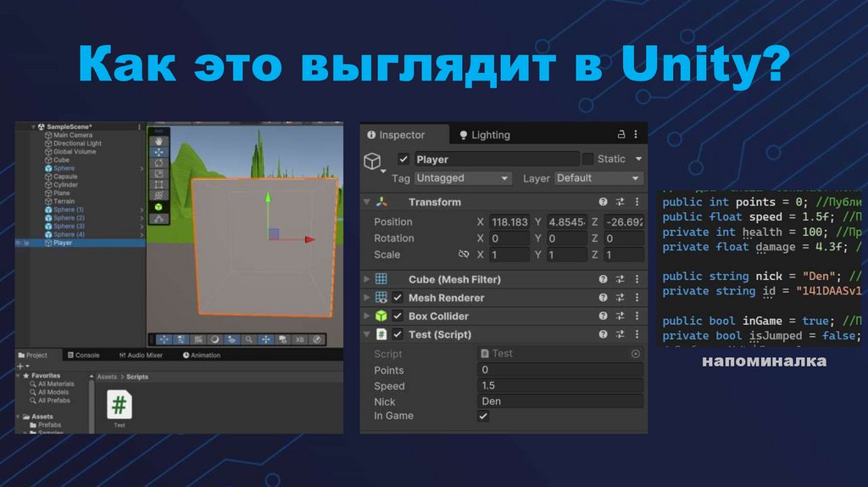
Task: Select Terrain in the Hierarchy
Action: point(64,202)
